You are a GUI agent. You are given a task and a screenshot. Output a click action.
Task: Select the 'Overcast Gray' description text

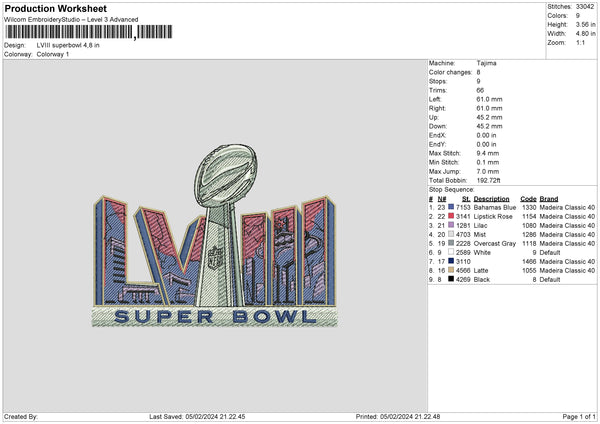tap(495, 243)
